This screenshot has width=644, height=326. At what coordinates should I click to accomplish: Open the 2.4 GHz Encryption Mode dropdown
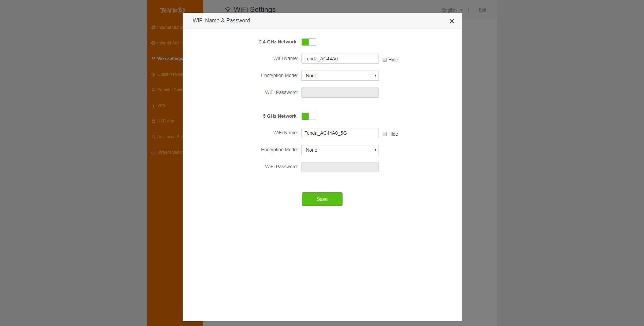(x=340, y=76)
